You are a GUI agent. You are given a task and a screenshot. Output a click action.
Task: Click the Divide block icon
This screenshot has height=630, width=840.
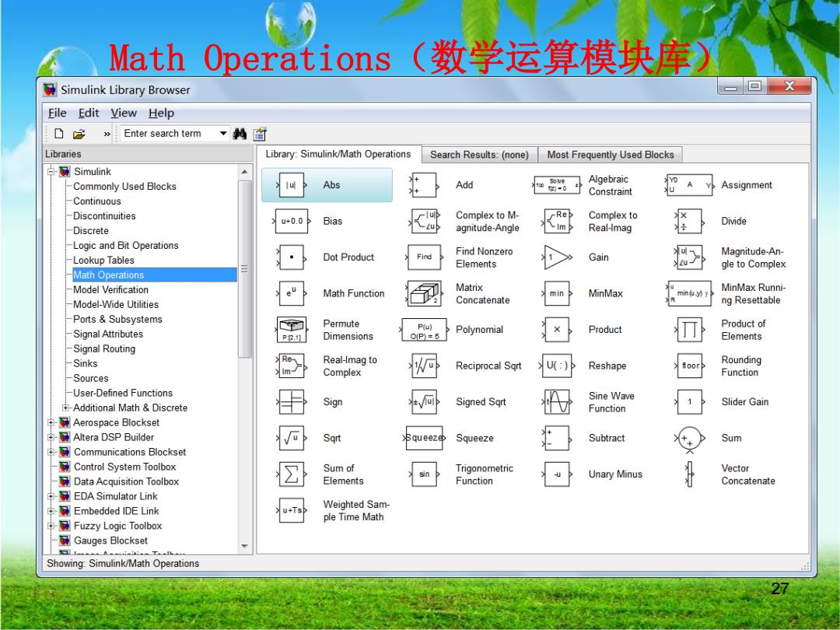click(690, 221)
